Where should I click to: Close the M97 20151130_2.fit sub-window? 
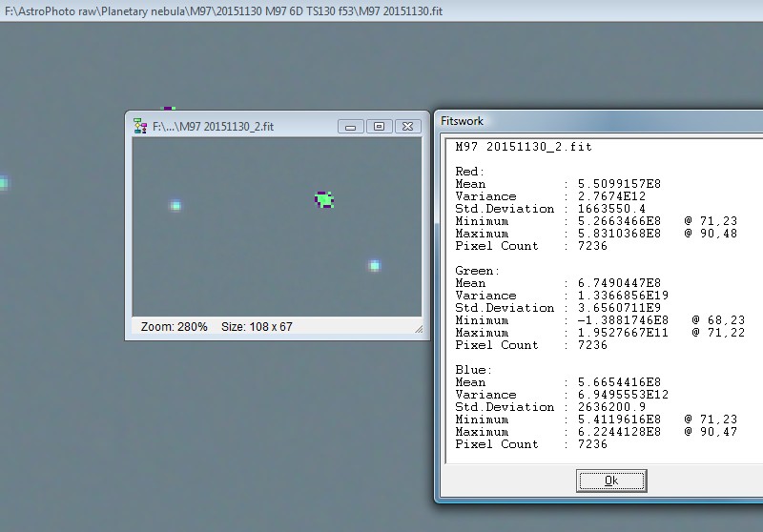pos(408,127)
